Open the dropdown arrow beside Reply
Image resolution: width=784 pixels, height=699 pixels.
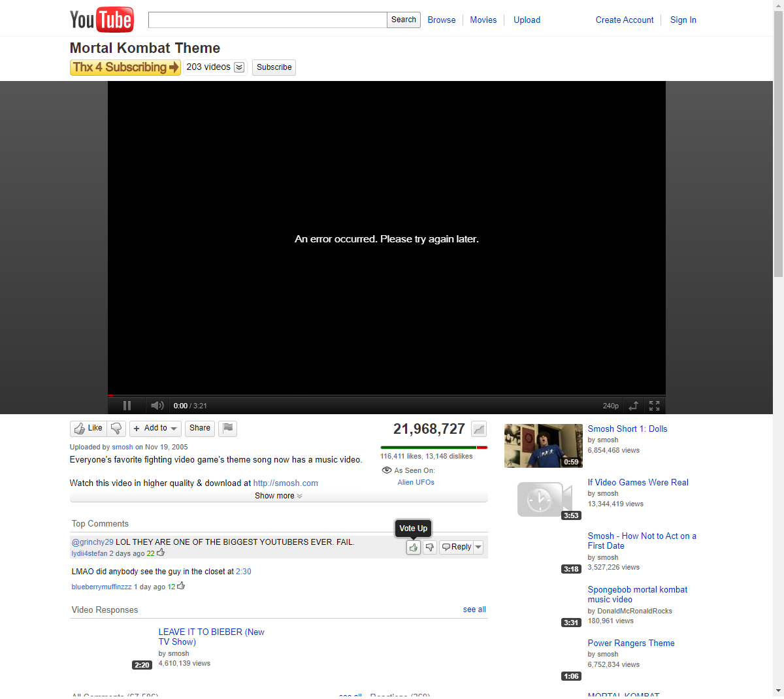click(478, 547)
